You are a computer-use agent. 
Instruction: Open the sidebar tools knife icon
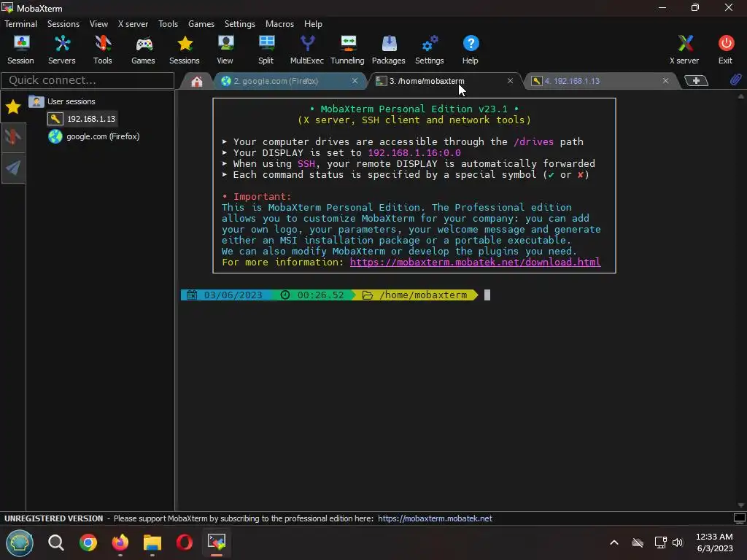point(13,137)
